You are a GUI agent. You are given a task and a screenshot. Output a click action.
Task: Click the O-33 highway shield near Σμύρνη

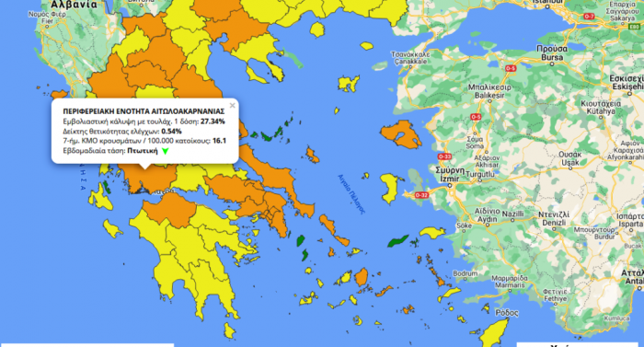[444, 156]
